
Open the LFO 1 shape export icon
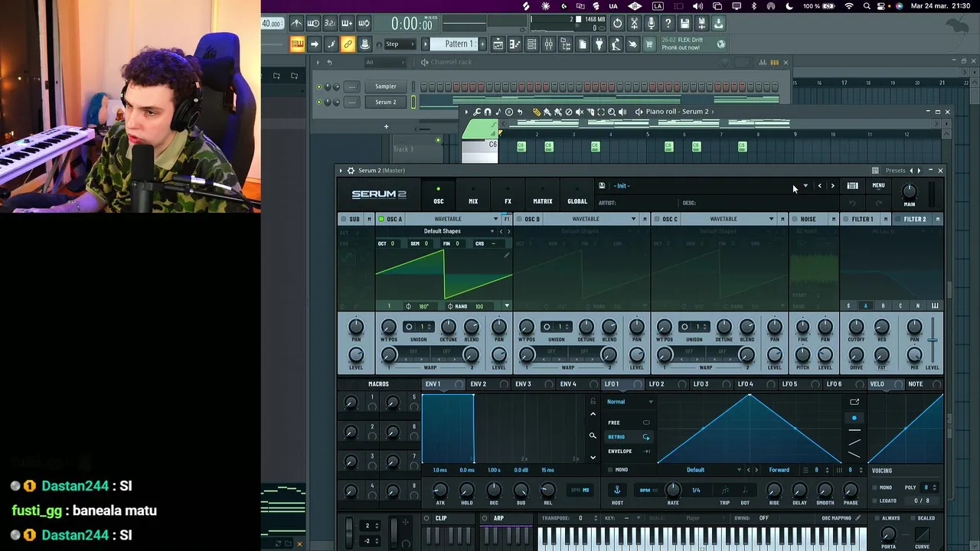tap(854, 402)
